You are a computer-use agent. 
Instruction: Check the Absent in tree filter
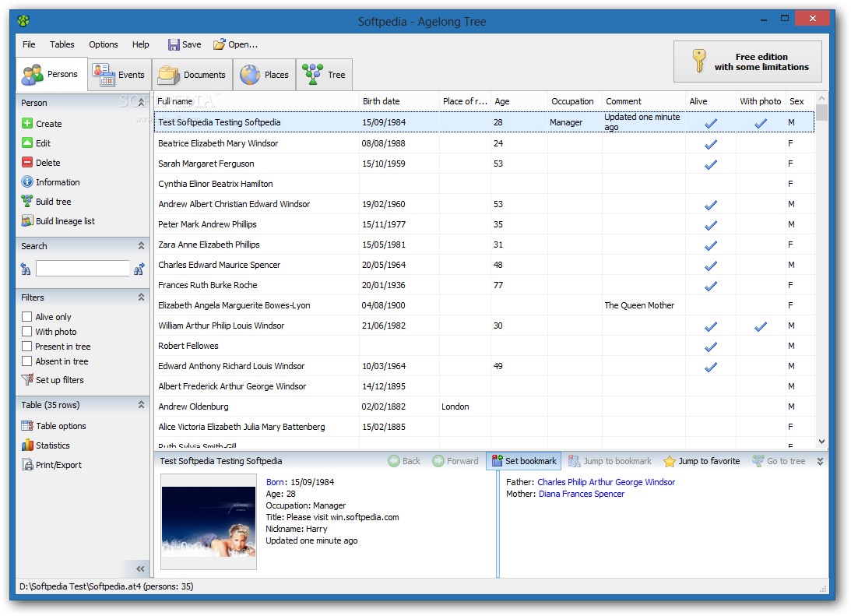click(x=26, y=361)
